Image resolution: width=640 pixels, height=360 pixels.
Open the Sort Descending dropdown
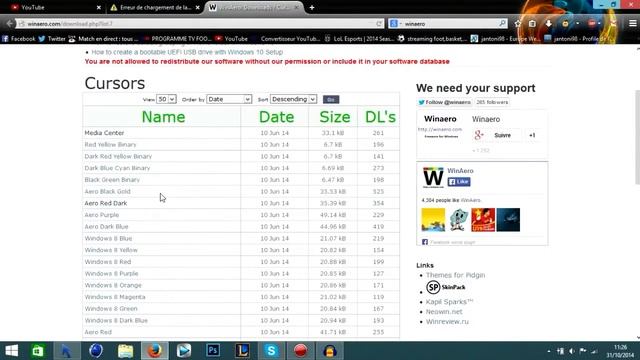pyautogui.click(x=293, y=99)
